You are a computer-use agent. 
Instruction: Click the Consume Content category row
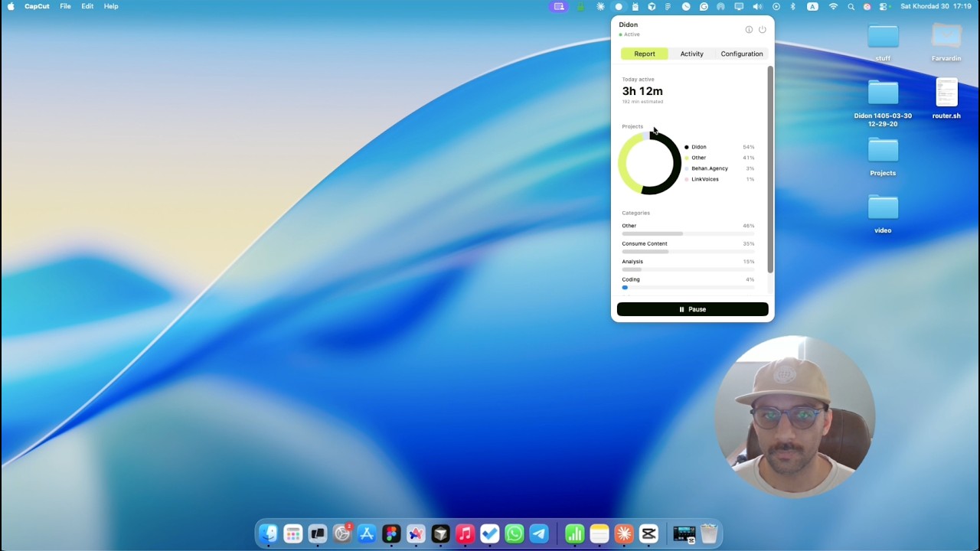688,246
